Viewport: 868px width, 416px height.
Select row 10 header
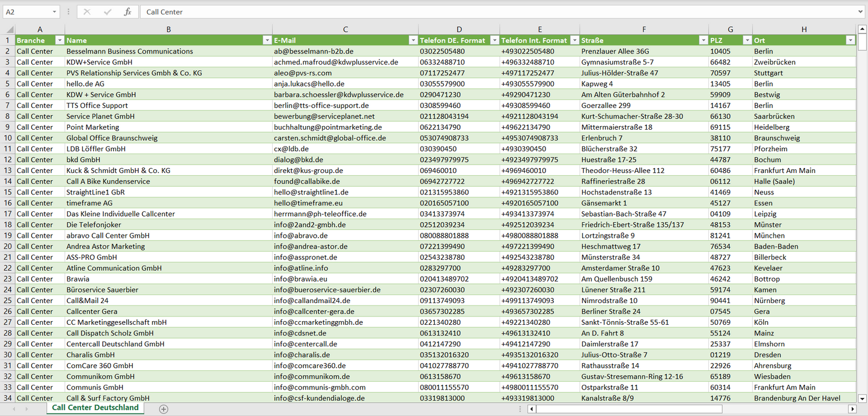tap(8, 138)
